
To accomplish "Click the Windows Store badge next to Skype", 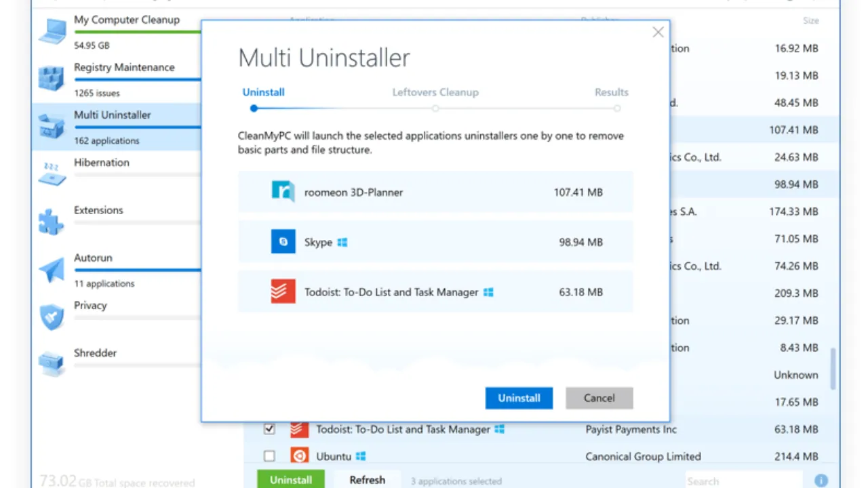I will [342, 242].
